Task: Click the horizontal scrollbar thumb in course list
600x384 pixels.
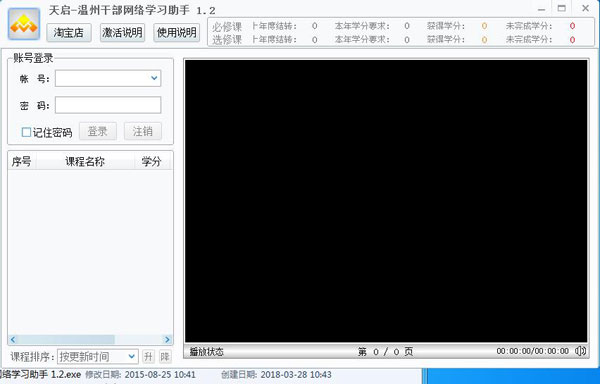Action: pos(66,340)
